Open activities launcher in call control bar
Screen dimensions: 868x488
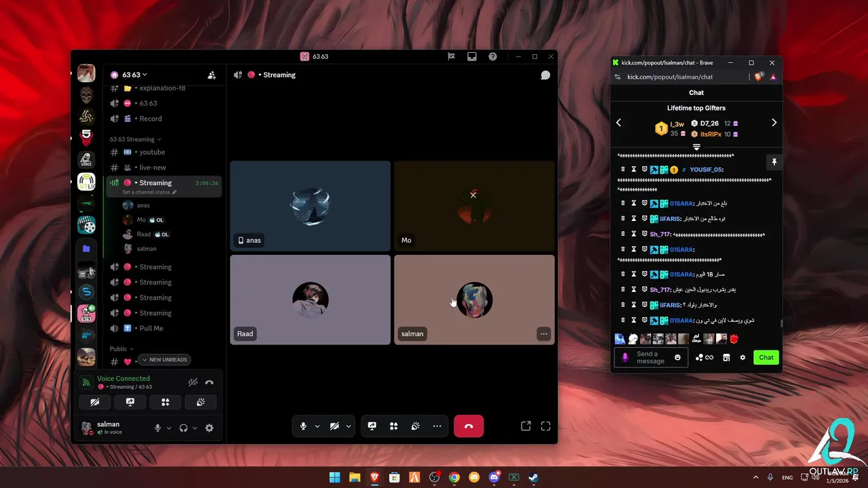(x=393, y=426)
